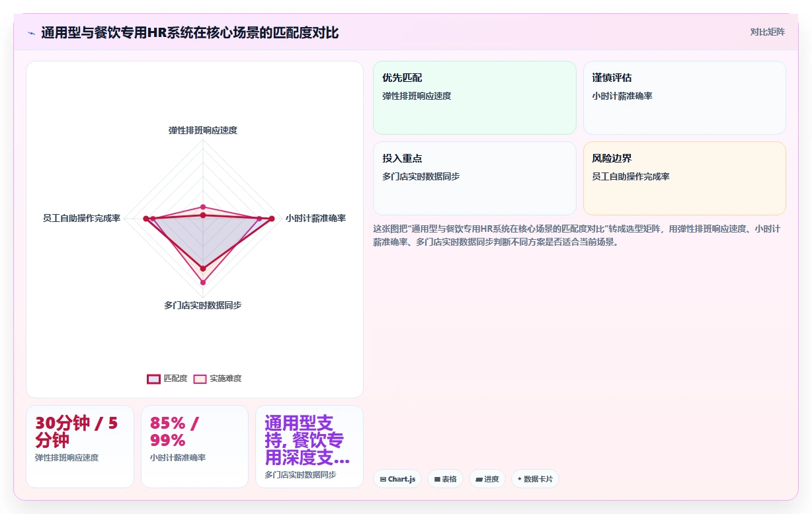Click the 实施难度 legend color box

tap(200, 379)
